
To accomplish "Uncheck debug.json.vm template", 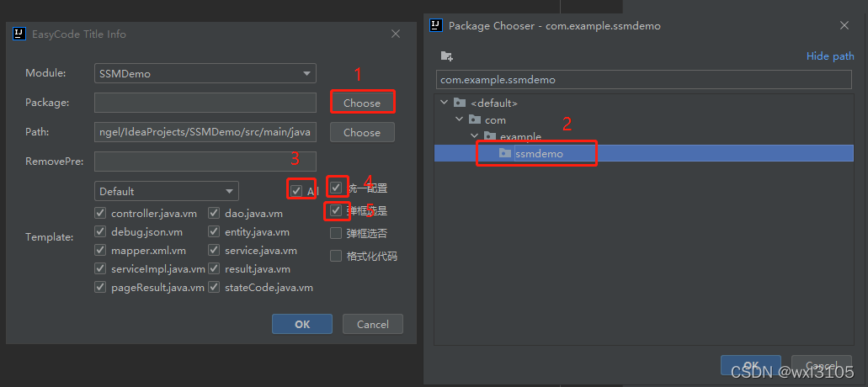I will tap(100, 231).
